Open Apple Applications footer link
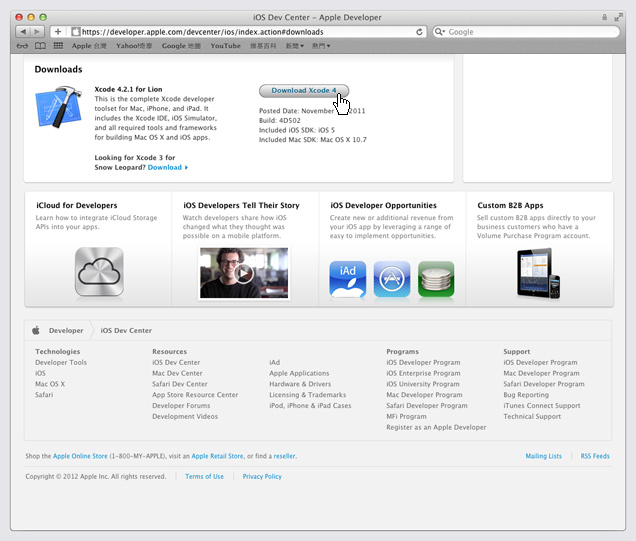636x541 pixels. pos(299,373)
